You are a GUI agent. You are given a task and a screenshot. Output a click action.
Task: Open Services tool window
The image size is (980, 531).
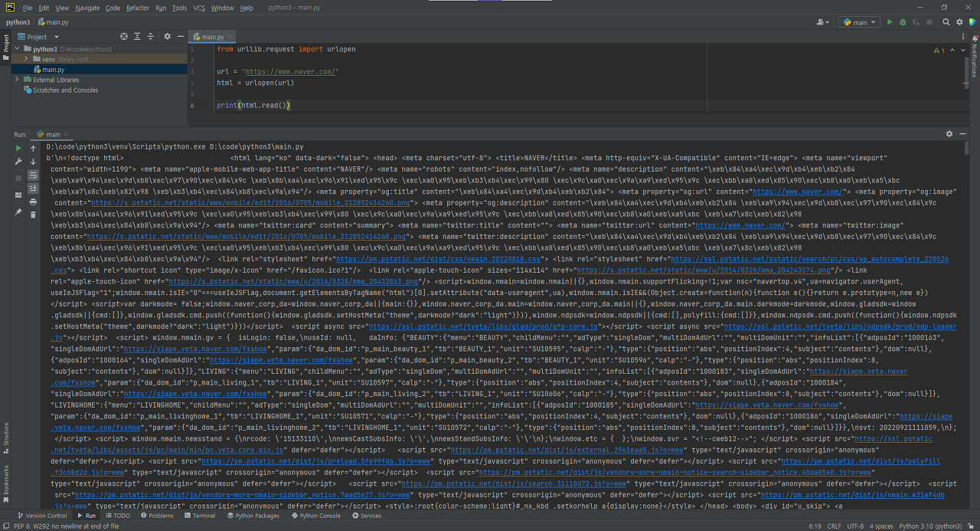[366, 516]
